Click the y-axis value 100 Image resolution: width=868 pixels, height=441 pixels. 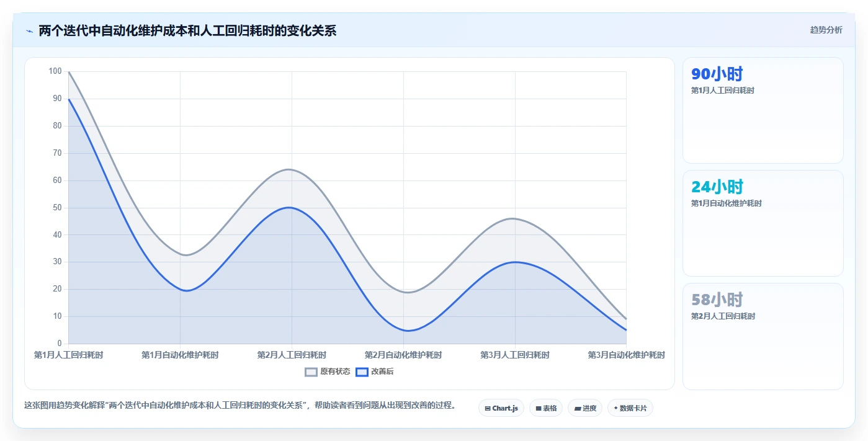[55, 71]
